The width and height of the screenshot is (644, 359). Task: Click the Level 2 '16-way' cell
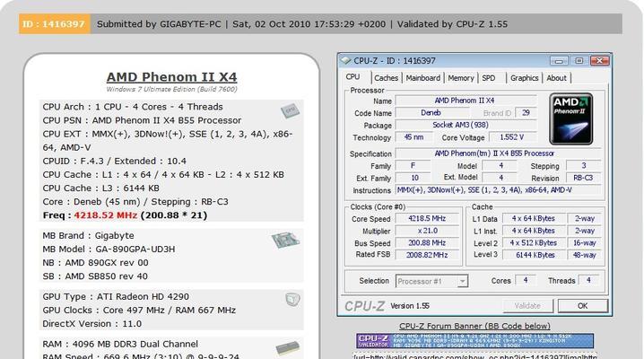coord(585,242)
